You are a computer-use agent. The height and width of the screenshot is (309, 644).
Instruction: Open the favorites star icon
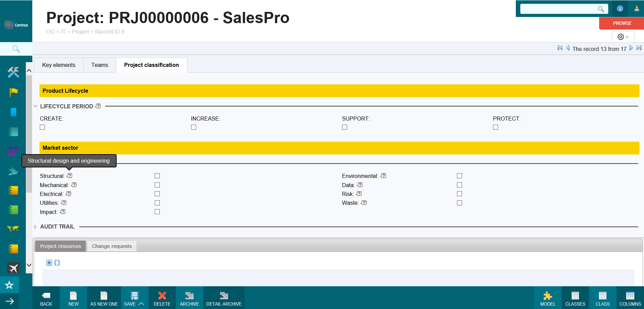tap(9, 285)
